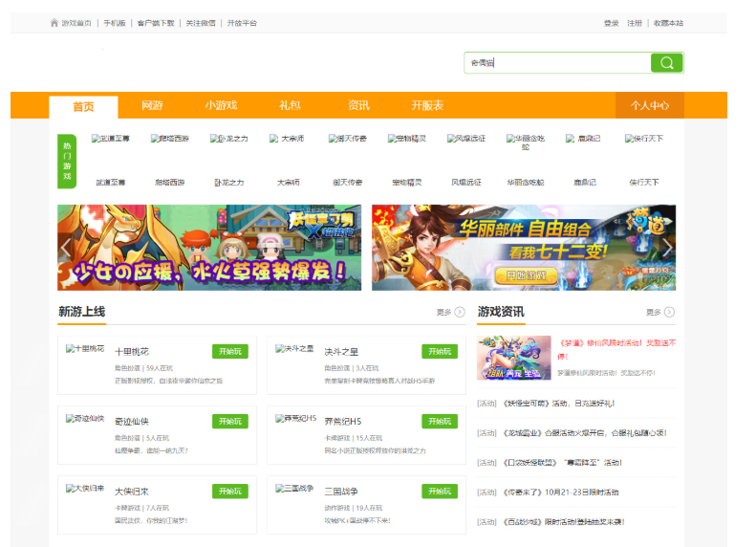Click the 侠行天下 game icon
Screen dimensions: 756x547
click(643, 140)
